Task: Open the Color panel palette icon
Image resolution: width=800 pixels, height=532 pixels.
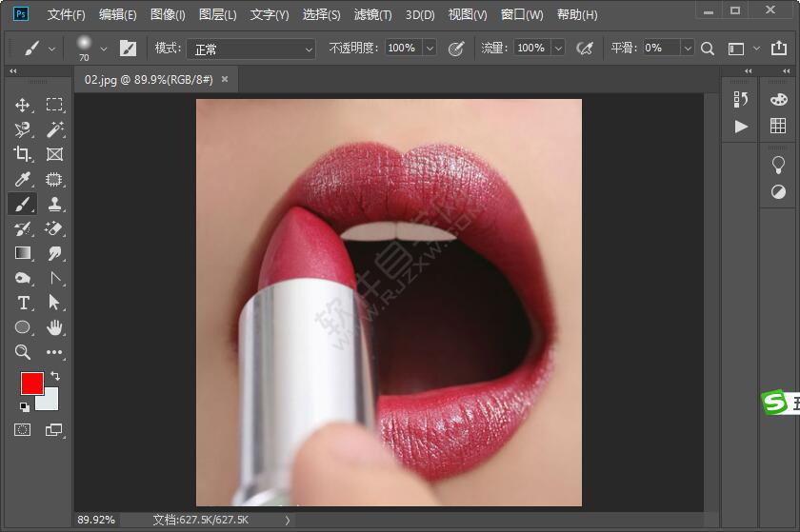Action: pyautogui.click(x=778, y=100)
